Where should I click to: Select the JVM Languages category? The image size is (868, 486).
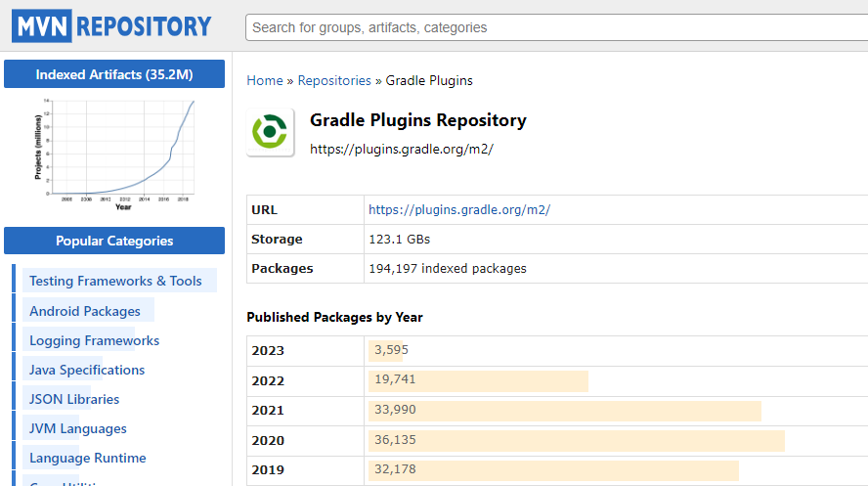tap(78, 428)
